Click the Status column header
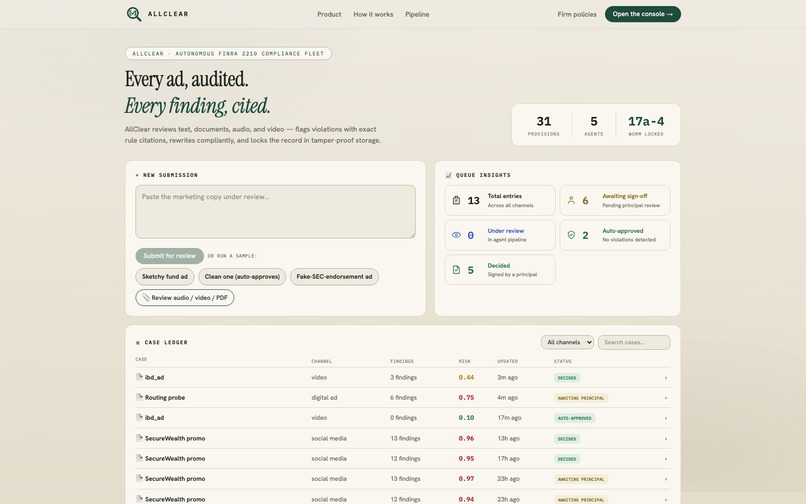The height and width of the screenshot is (504, 806). pyautogui.click(x=563, y=361)
